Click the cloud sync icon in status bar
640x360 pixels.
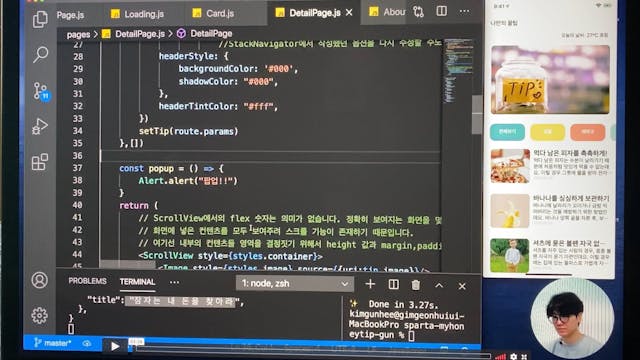point(87,344)
